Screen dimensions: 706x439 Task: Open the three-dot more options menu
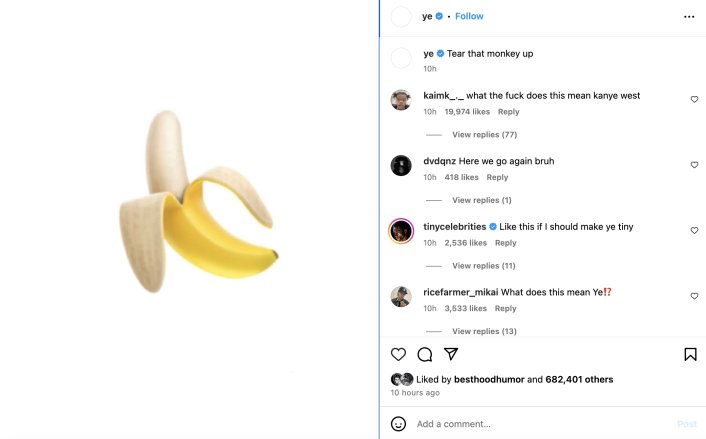pyautogui.click(x=689, y=17)
